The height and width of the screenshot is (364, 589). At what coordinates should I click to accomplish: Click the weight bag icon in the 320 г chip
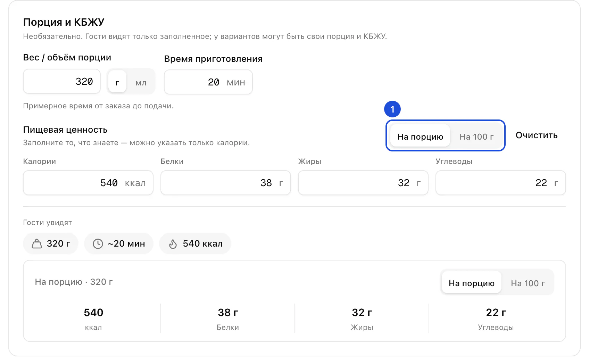[37, 244]
